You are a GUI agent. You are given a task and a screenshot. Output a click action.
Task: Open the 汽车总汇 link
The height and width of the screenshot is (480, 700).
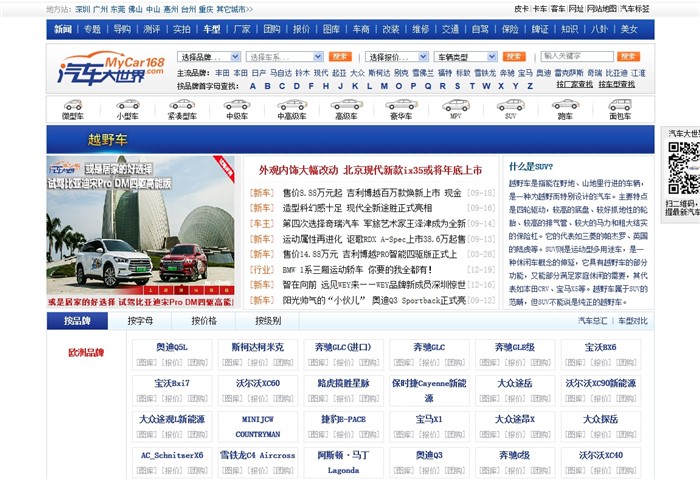click(592, 321)
